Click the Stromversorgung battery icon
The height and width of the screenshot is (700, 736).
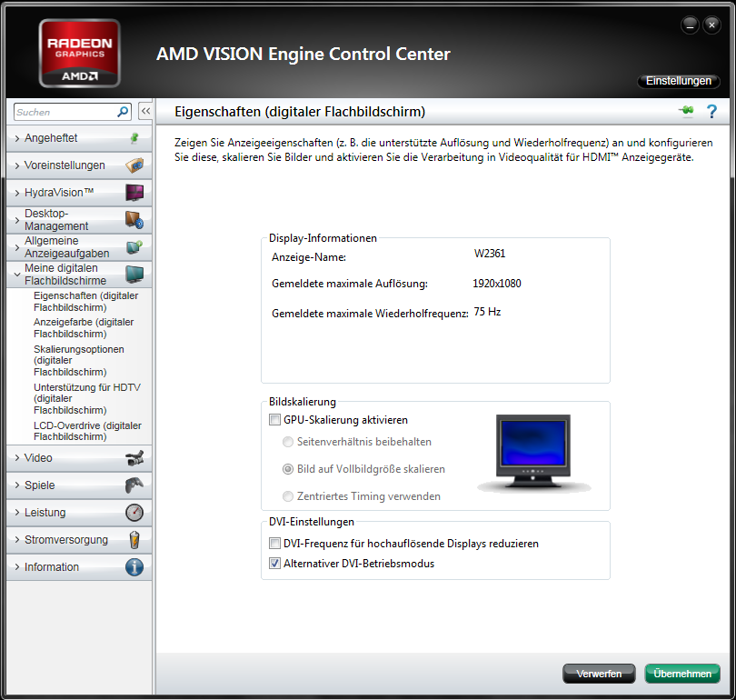click(x=134, y=539)
